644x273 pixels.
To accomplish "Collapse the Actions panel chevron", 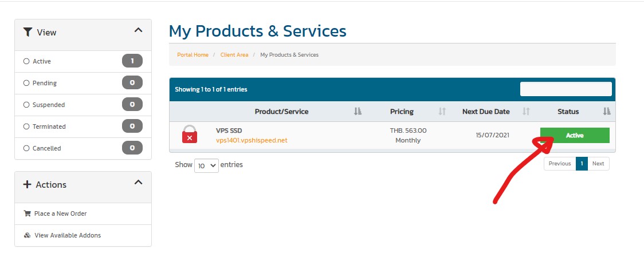I will [139, 182].
